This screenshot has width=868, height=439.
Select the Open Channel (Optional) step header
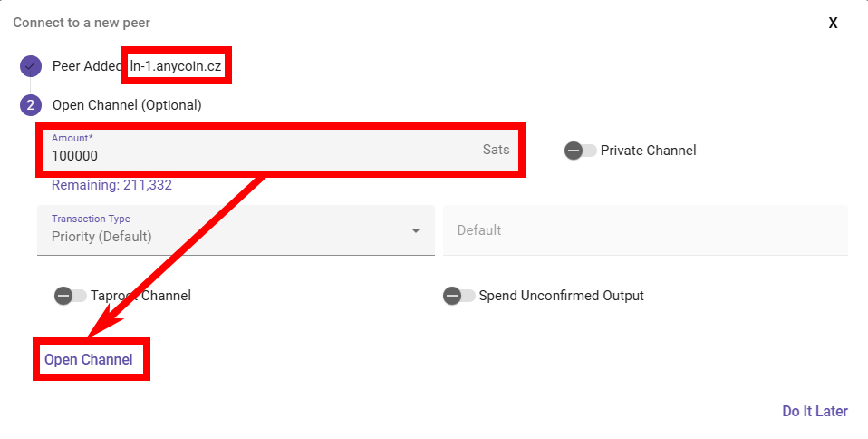127,105
